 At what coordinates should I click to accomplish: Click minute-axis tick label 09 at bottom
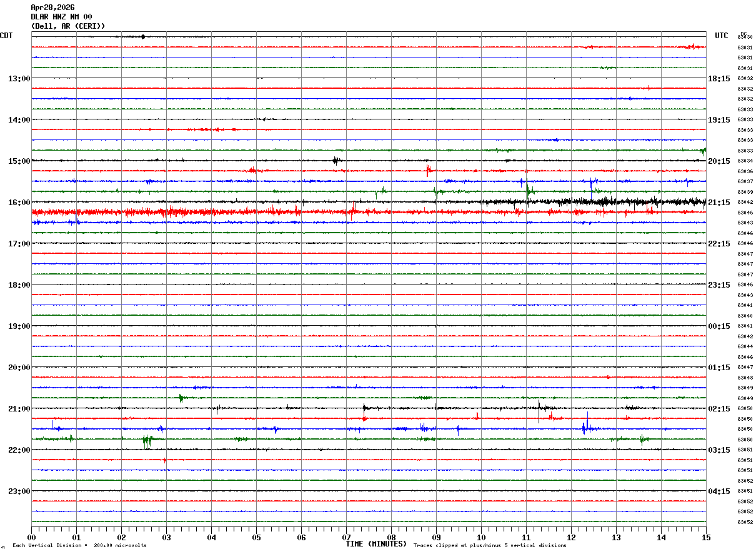point(436,537)
